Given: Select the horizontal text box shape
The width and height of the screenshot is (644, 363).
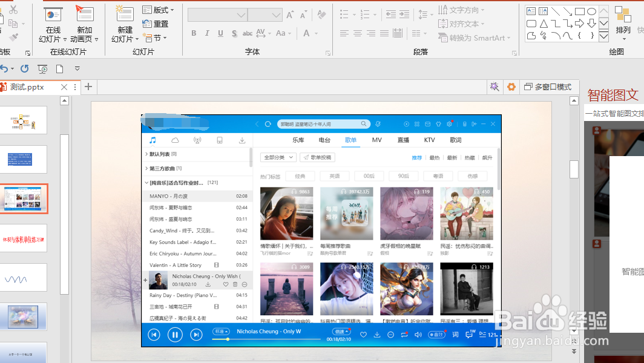Looking at the screenshot, I should (x=531, y=11).
